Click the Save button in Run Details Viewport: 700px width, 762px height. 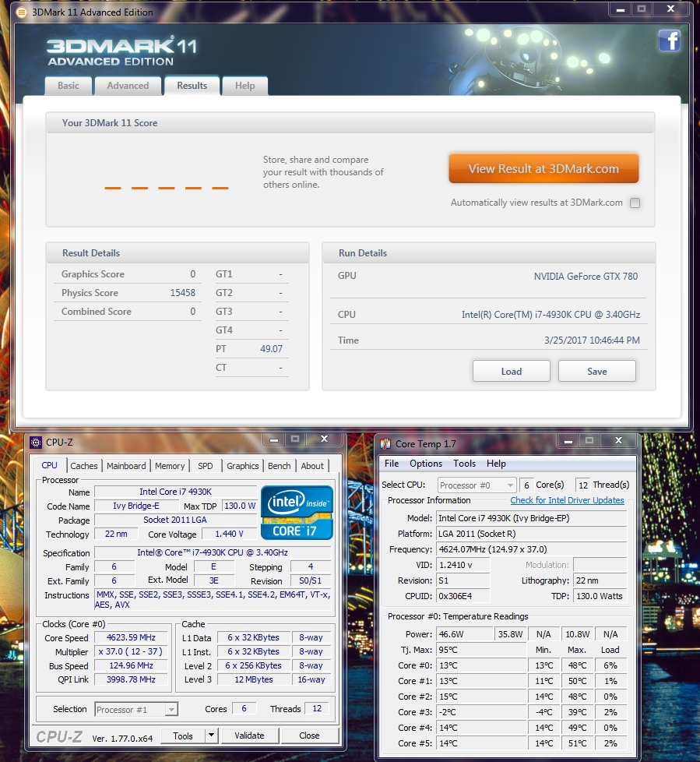597,372
